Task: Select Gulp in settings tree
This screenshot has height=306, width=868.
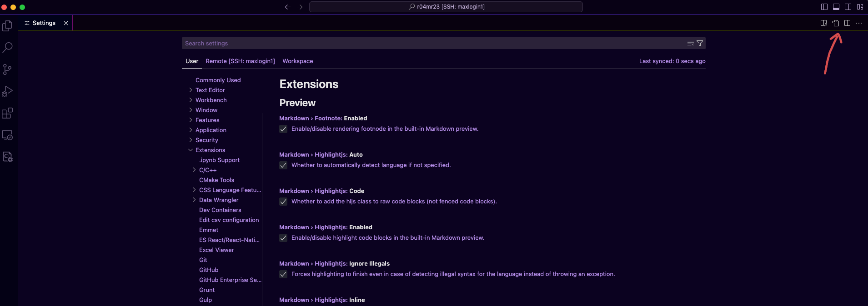Action: point(206,300)
